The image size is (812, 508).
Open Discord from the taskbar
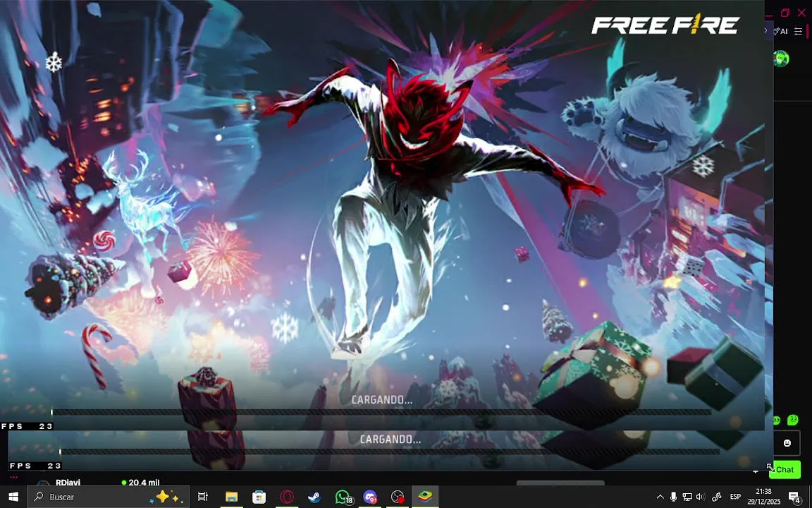[x=370, y=497]
